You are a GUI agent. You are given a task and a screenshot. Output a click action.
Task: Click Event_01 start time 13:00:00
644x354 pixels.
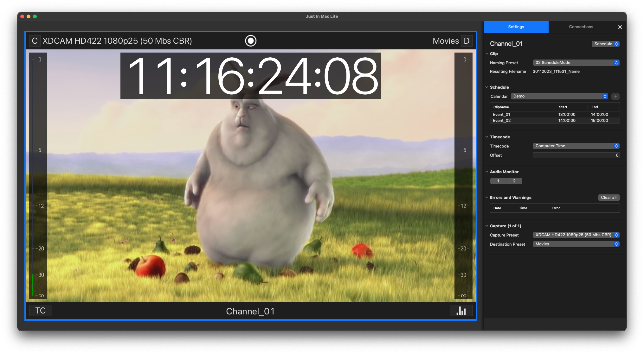(x=567, y=115)
